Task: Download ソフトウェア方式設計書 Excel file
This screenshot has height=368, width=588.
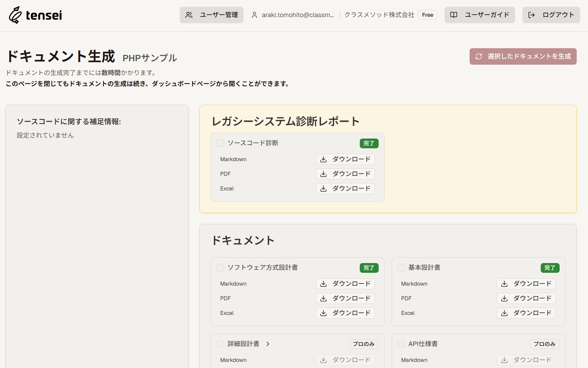Action: (345, 313)
